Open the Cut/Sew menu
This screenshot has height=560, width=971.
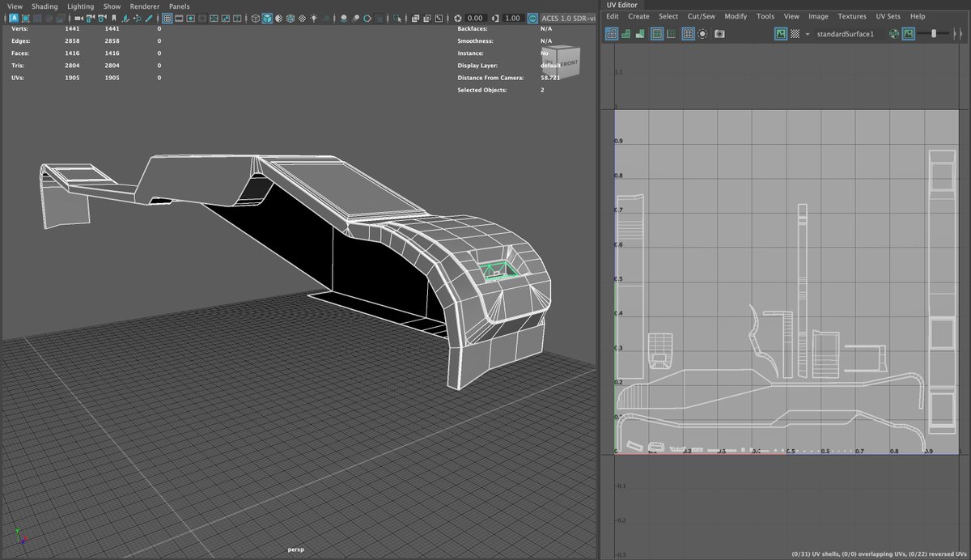point(702,16)
